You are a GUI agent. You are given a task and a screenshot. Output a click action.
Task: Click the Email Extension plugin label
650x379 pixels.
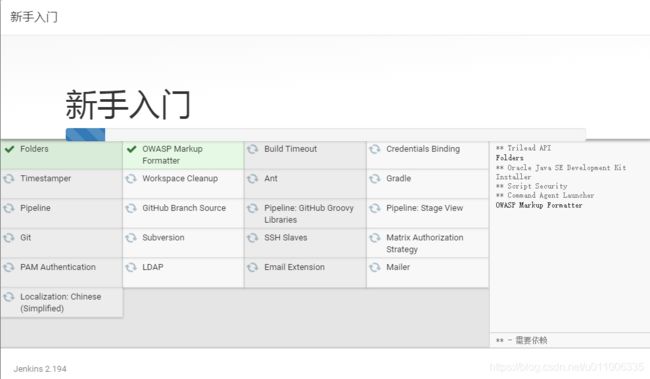pyautogui.click(x=294, y=267)
